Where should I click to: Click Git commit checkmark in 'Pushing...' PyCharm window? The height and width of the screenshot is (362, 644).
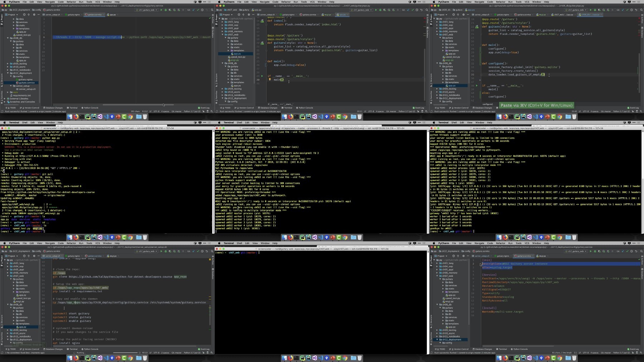pos(198,251)
